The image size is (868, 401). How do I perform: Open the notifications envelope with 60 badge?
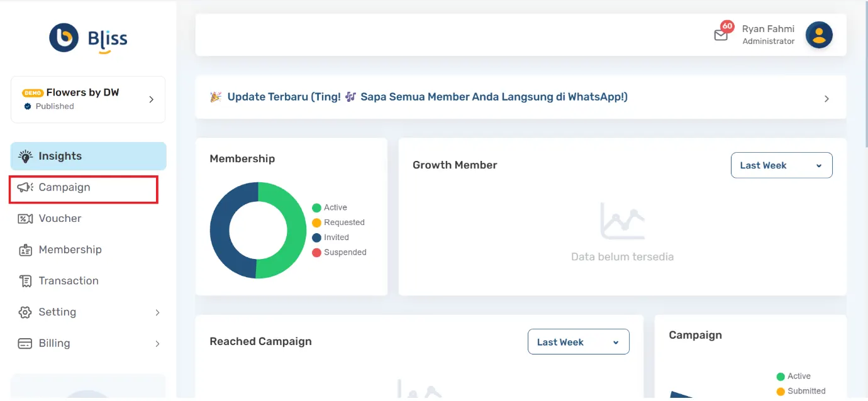(x=721, y=35)
